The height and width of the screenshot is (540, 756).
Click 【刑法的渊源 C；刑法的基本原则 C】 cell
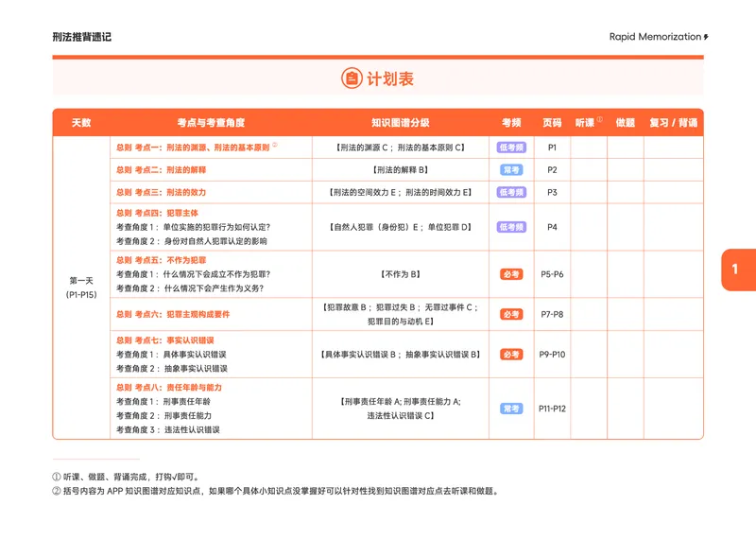(x=400, y=148)
